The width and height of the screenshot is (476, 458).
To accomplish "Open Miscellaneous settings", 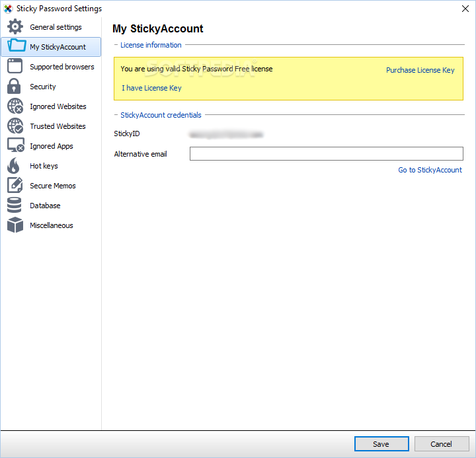I will click(51, 225).
